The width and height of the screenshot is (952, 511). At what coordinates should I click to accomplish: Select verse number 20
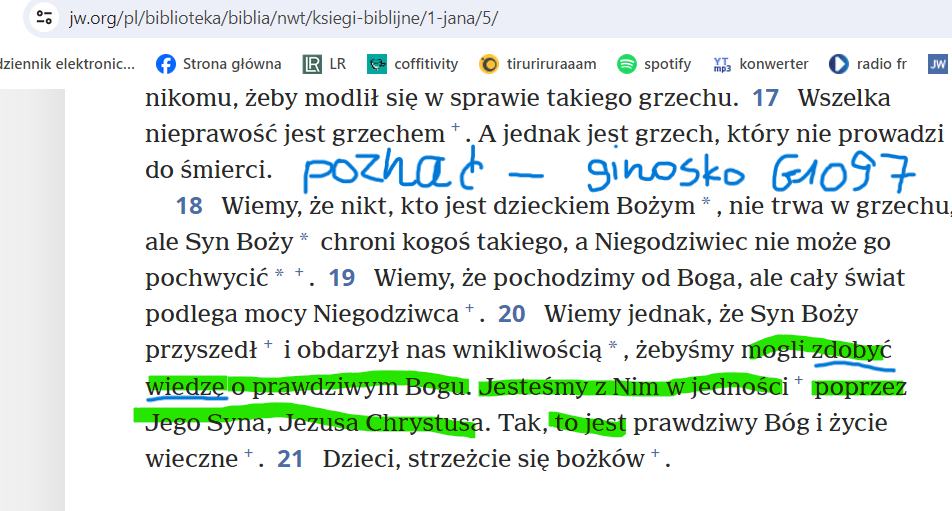point(511,314)
